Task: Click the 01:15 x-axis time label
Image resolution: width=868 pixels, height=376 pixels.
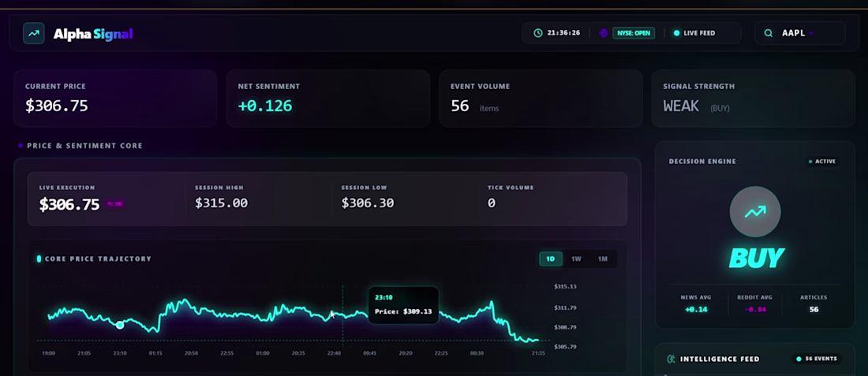Action: [155, 353]
